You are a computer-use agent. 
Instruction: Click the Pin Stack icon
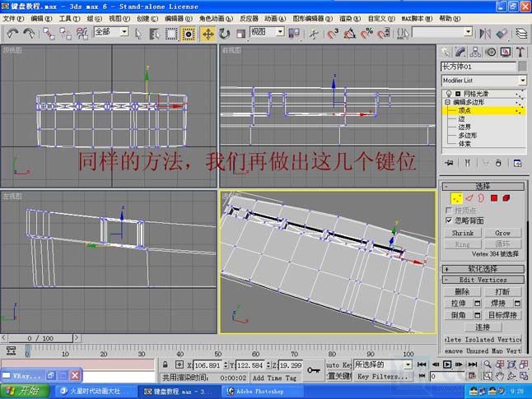tap(449, 163)
